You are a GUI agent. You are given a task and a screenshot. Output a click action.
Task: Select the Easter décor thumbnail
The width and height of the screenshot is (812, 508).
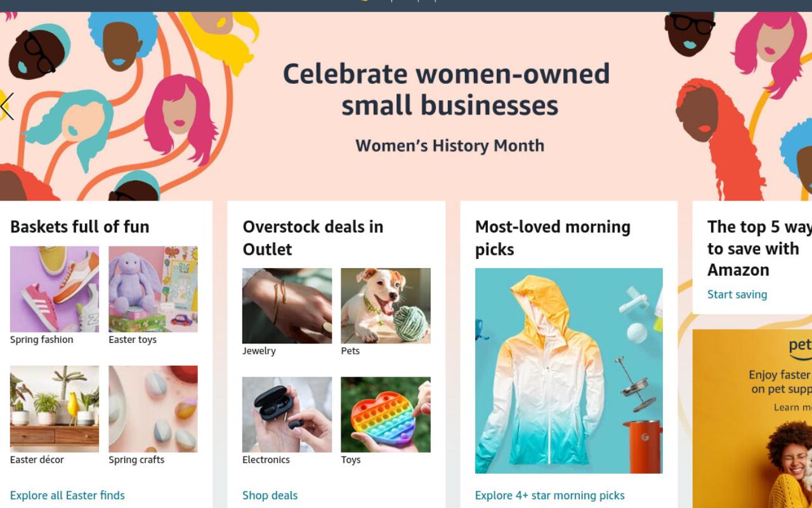(55, 409)
